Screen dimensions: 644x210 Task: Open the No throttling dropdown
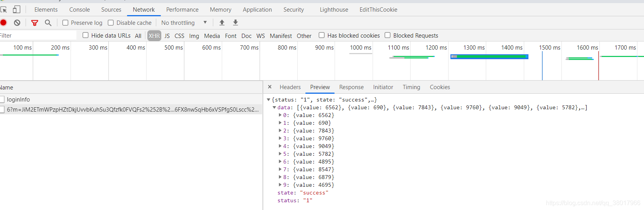point(184,23)
